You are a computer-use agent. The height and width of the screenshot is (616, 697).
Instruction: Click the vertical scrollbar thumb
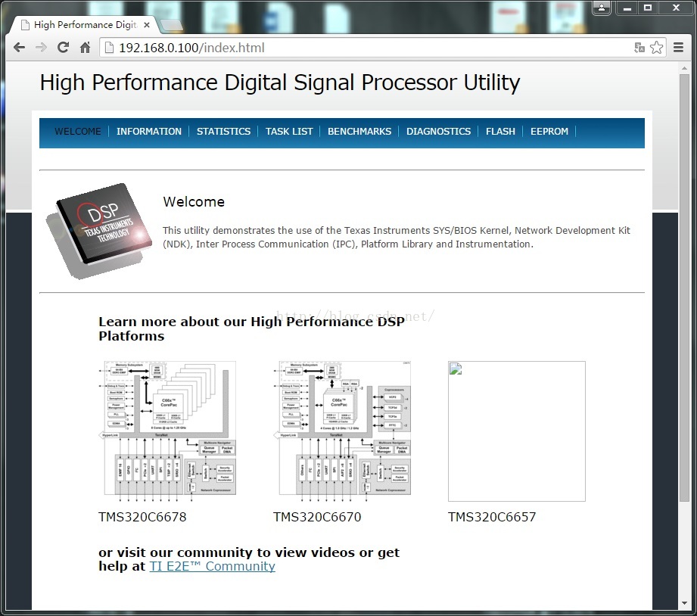pos(684,287)
